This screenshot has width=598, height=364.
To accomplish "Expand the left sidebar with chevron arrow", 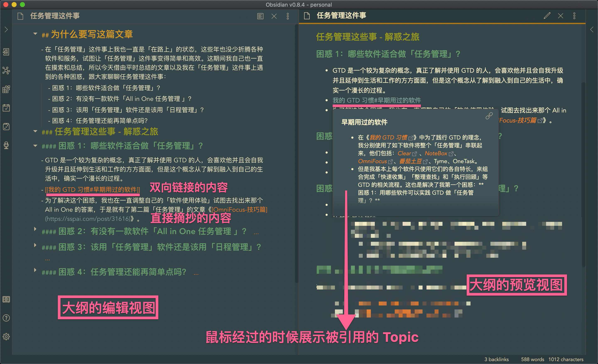I will point(6,30).
